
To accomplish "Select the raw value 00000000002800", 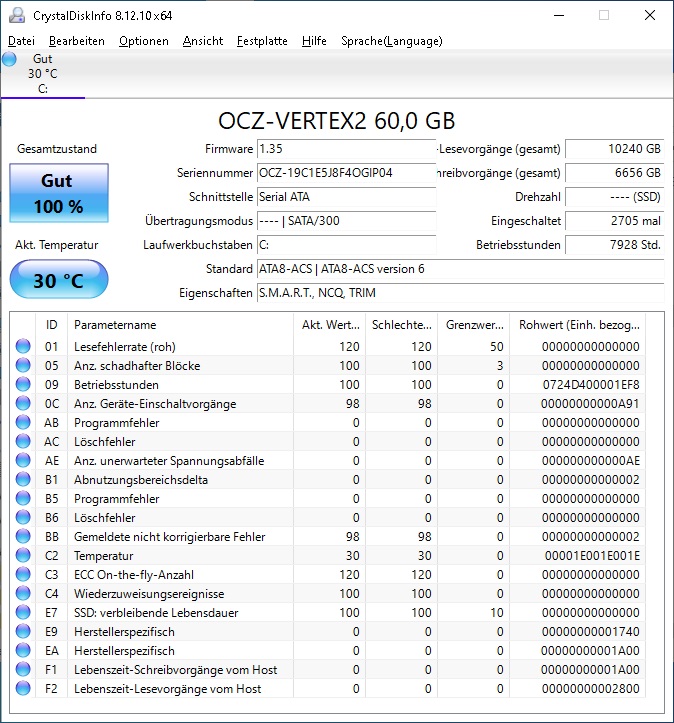I will pyautogui.click(x=591, y=689).
